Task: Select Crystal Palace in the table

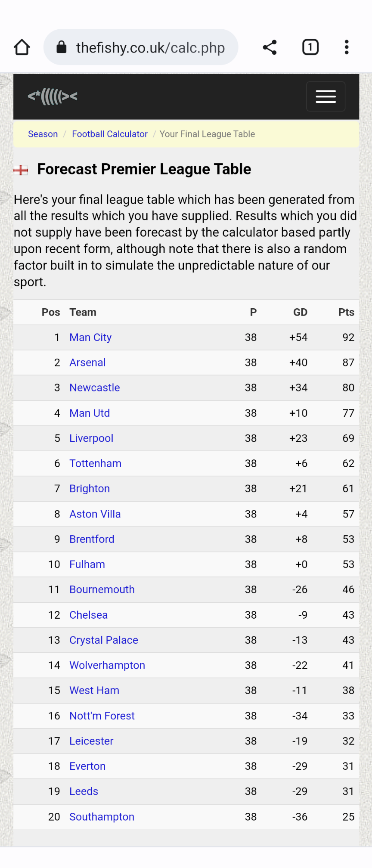Action: [104, 641]
